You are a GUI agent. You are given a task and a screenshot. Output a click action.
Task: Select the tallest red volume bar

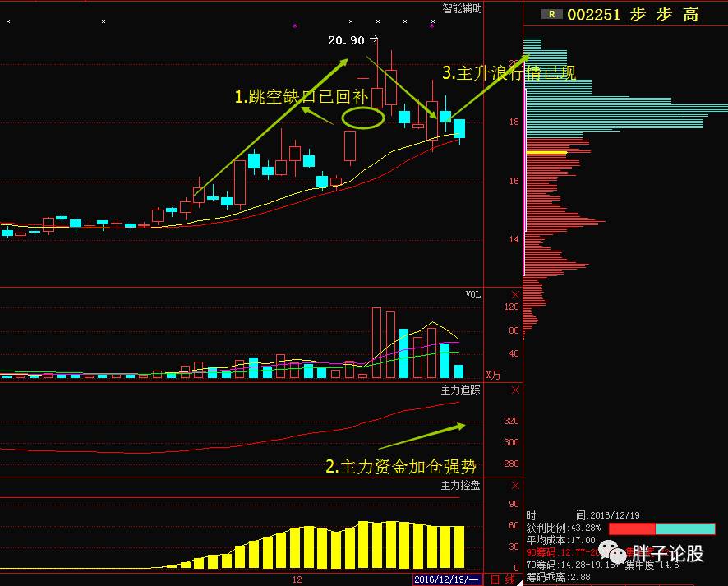coord(376,343)
